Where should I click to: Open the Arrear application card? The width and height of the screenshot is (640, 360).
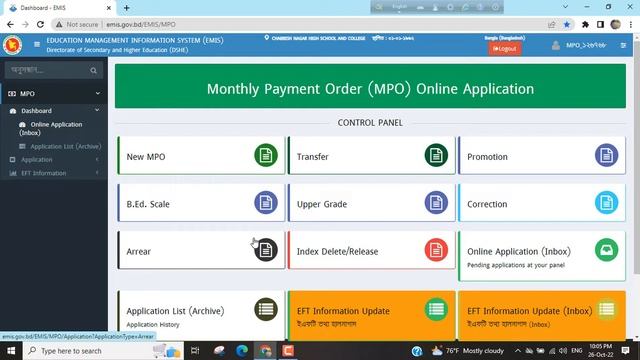pos(201,250)
